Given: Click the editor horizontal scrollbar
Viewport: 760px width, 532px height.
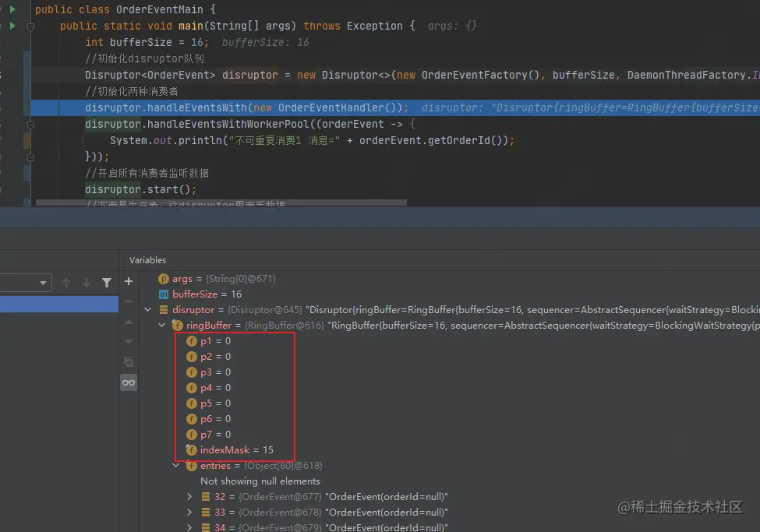Looking at the screenshot, I should coord(221,203).
